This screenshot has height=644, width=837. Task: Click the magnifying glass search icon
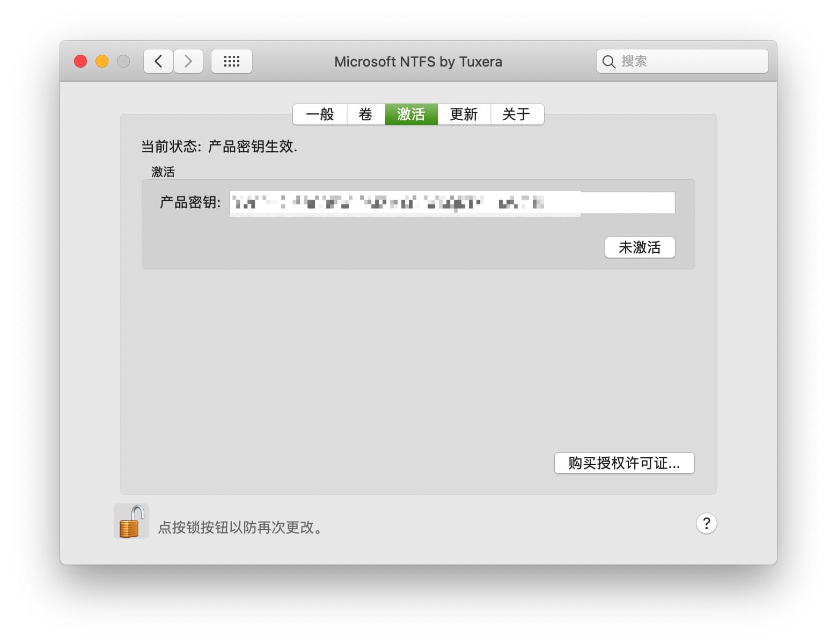coord(608,62)
